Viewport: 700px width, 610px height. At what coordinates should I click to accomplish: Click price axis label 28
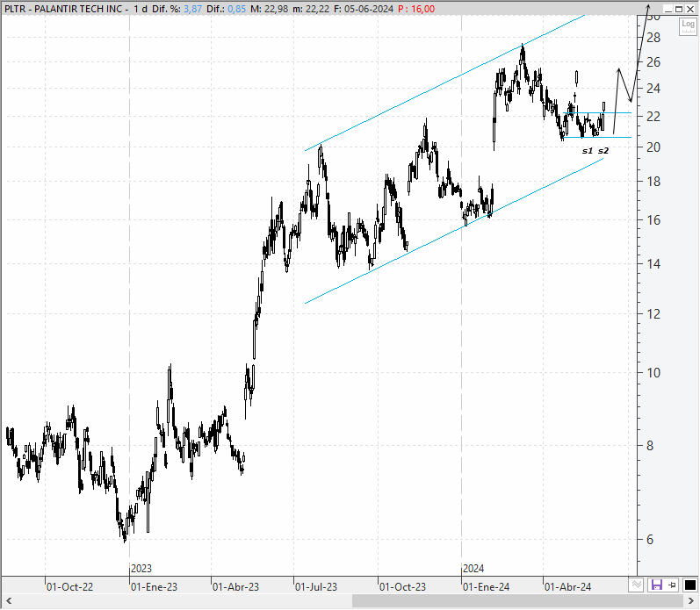click(653, 38)
